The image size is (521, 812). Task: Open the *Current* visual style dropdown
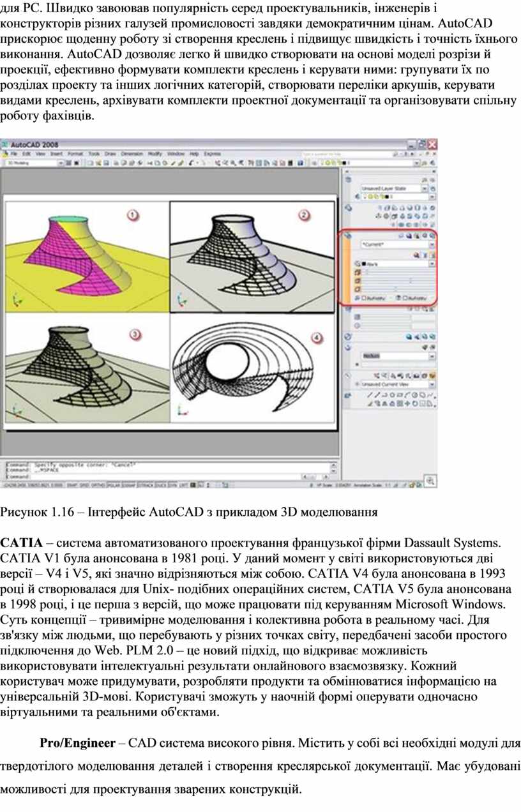point(398,244)
